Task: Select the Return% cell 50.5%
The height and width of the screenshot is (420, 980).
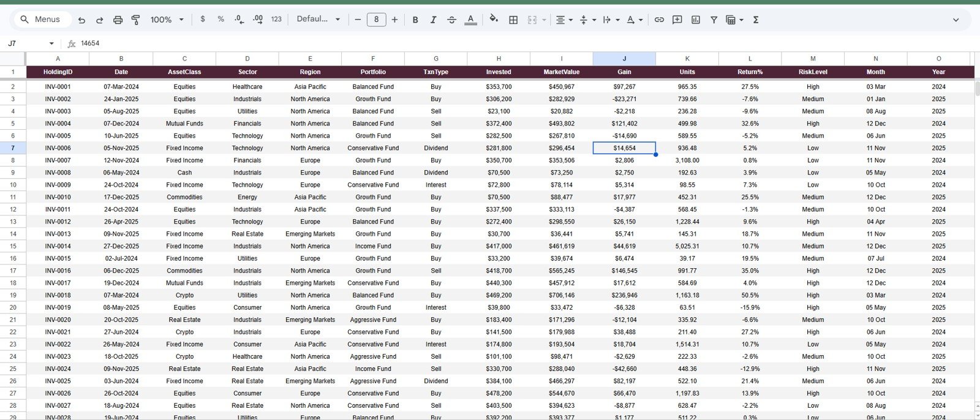Action: 750,295
